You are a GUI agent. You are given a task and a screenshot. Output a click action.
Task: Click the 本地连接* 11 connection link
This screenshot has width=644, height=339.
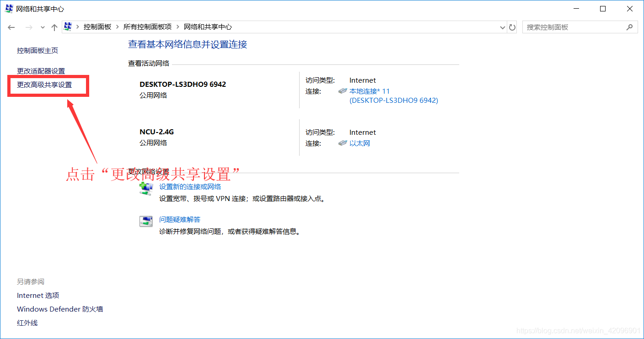tap(369, 91)
